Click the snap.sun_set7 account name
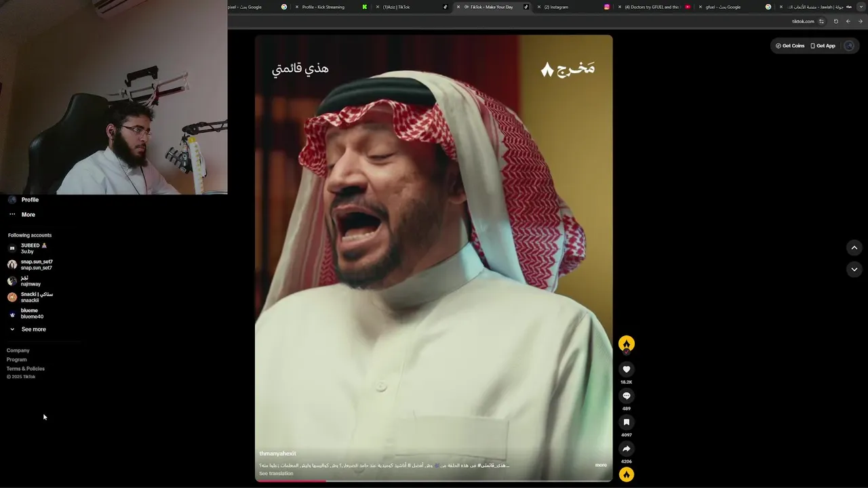Image resolution: width=868 pixels, height=488 pixels. (x=37, y=262)
